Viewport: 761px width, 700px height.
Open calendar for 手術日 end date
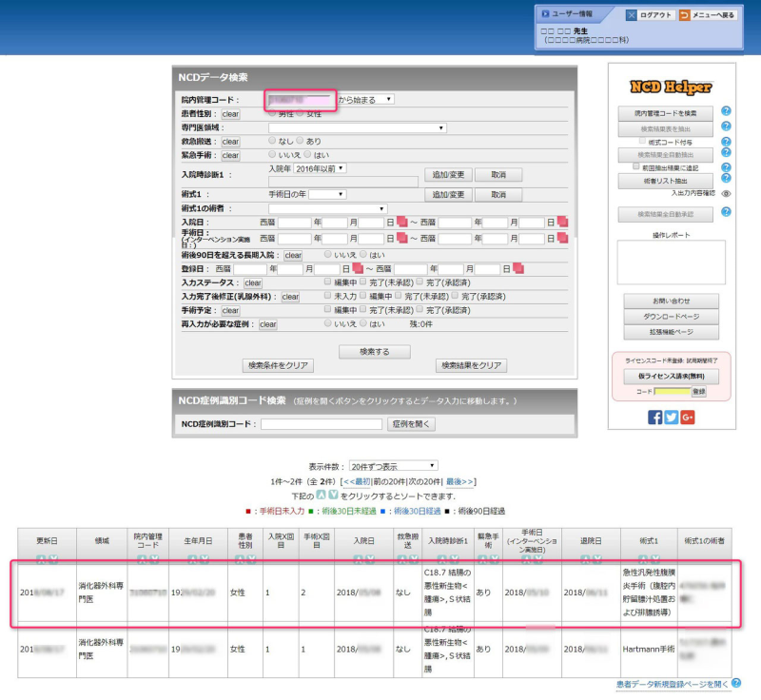[x=562, y=238]
